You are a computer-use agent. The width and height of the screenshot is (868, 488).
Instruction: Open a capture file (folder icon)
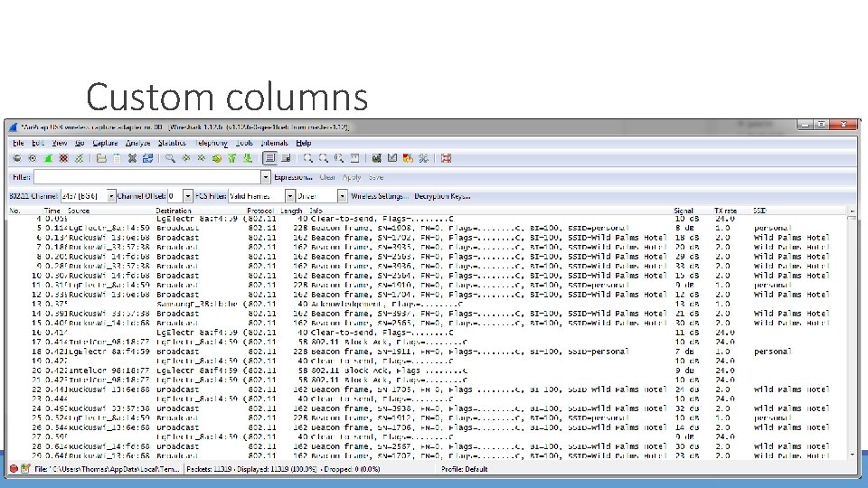[x=101, y=158]
